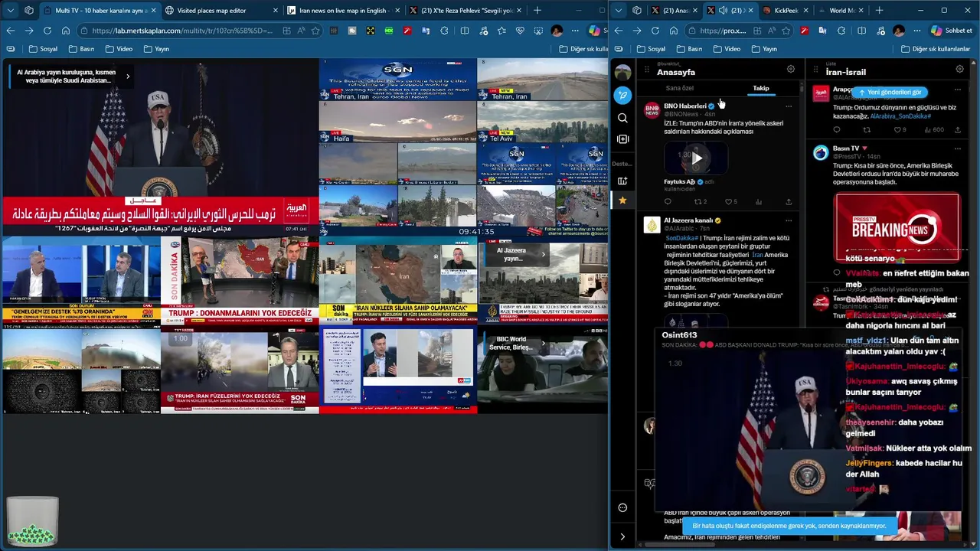Open BNO Haberleri profile name
This screenshot has width=980, height=551.
[685, 106]
